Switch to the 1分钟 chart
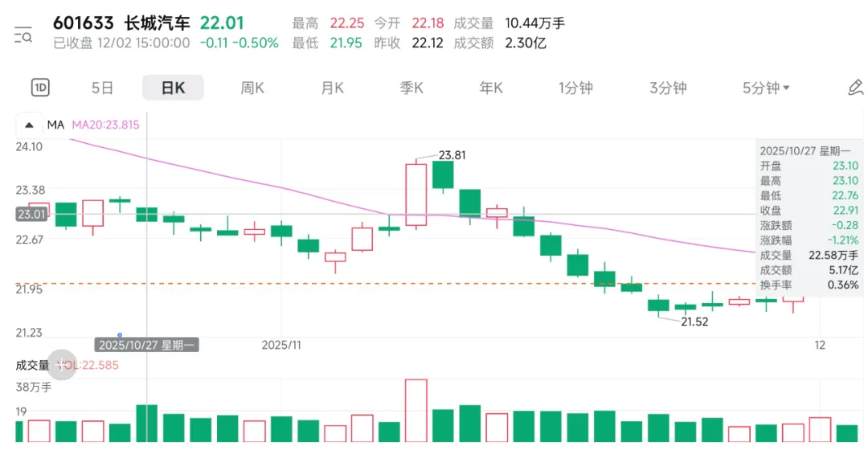 pyautogui.click(x=575, y=88)
